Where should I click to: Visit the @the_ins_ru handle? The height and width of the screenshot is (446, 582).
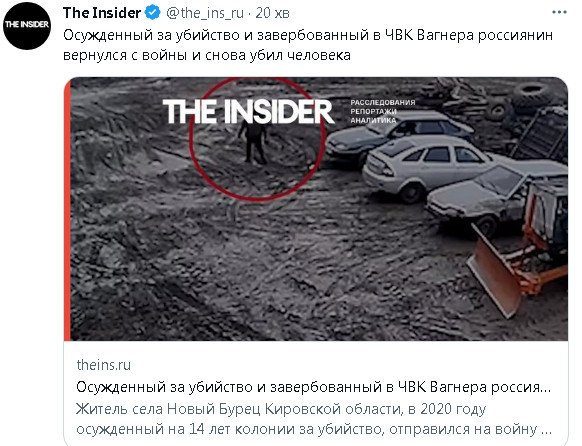point(205,13)
